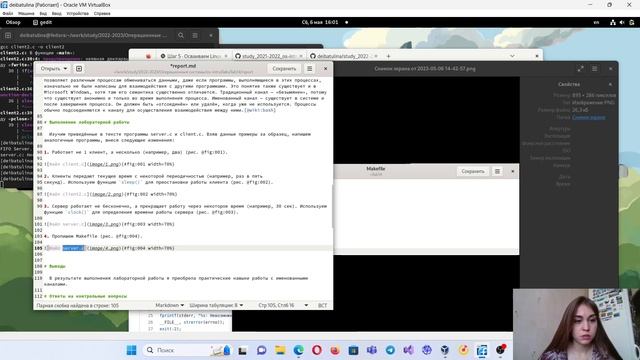Click Сохранить in the Makefile window
This screenshot has width=640, height=360.
(473, 171)
